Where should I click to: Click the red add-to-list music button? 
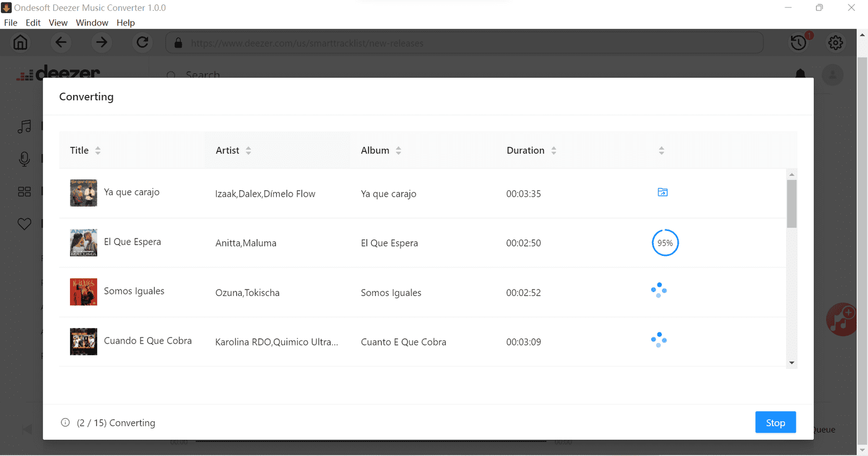pyautogui.click(x=841, y=319)
